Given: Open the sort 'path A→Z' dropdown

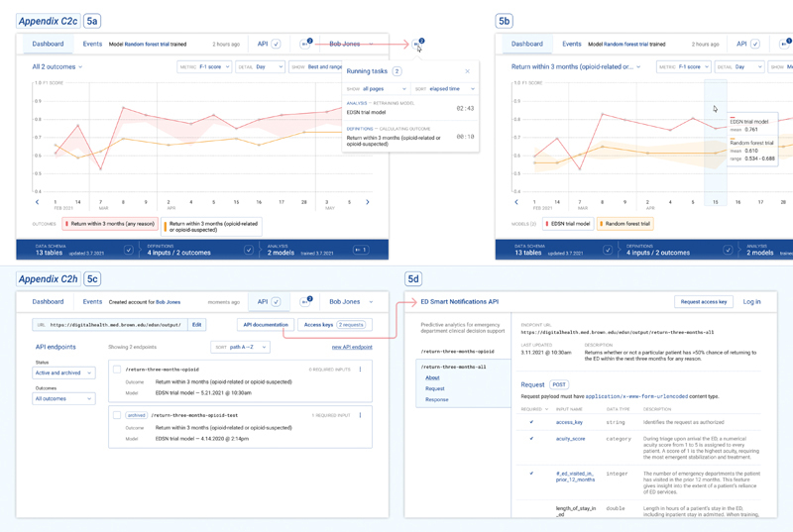Looking at the screenshot, I should coord(240,348).
